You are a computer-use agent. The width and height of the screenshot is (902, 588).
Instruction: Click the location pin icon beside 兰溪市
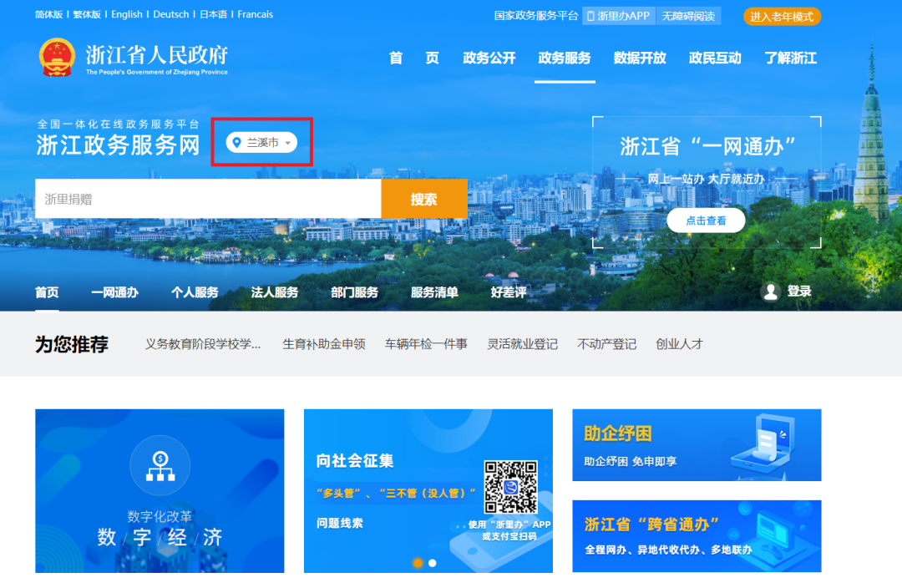[x=236, y=142]
